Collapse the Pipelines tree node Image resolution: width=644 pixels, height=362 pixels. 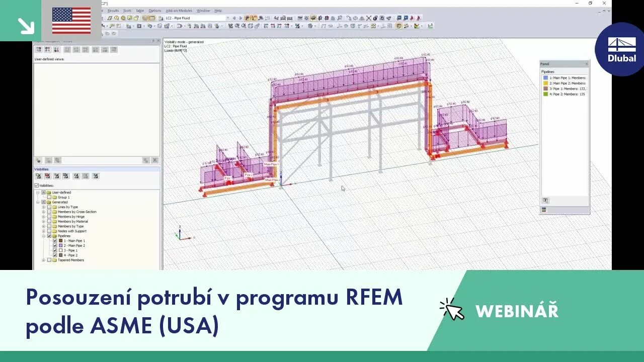[x=44, y=236]
